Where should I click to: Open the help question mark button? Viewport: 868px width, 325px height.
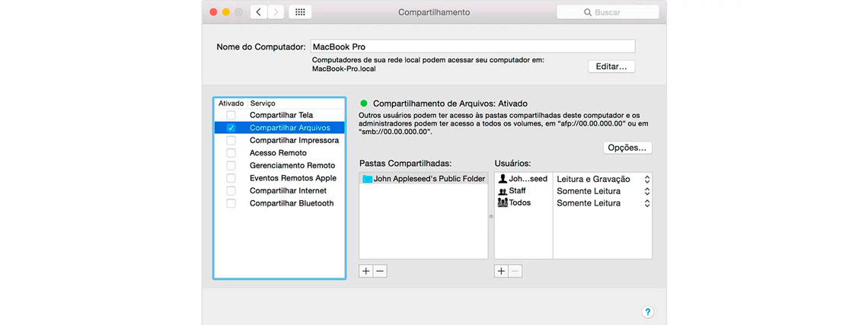(x=648, y=312)
